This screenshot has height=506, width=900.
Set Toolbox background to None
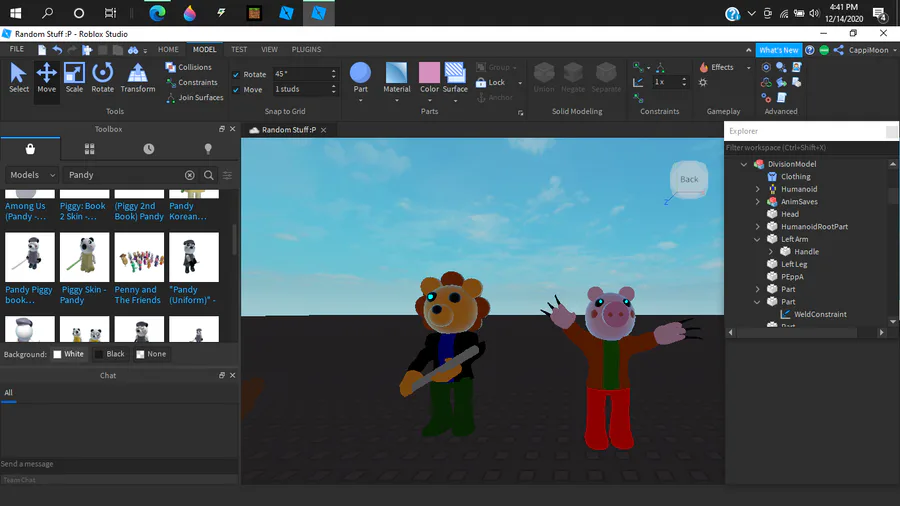151,354
